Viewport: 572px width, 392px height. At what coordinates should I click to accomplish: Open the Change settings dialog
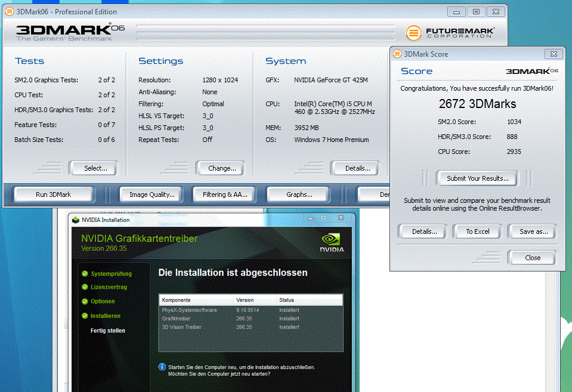pyautogui.click(x=220, y=168)
